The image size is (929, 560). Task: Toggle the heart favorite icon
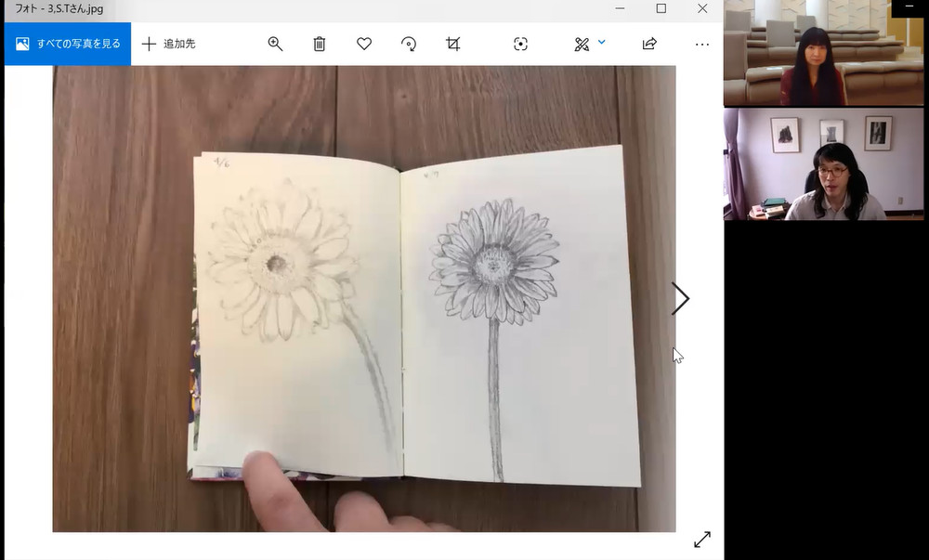[x=364, y=44]
